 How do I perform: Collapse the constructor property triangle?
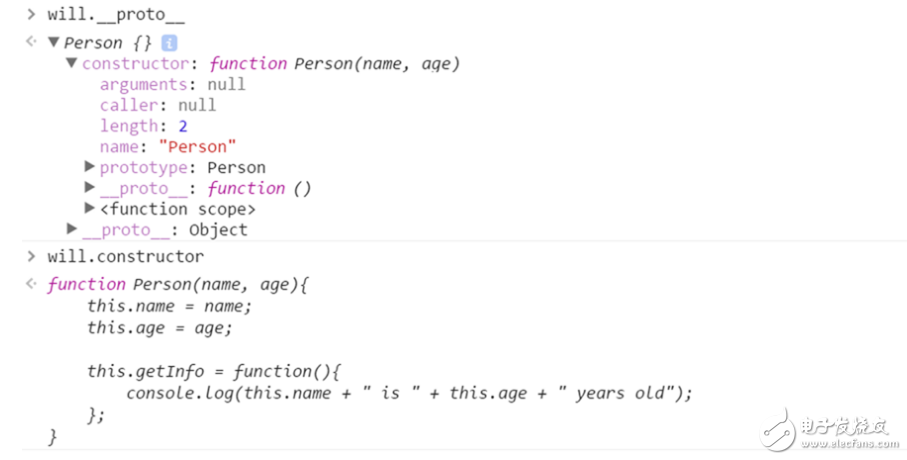tap(72, 64)
